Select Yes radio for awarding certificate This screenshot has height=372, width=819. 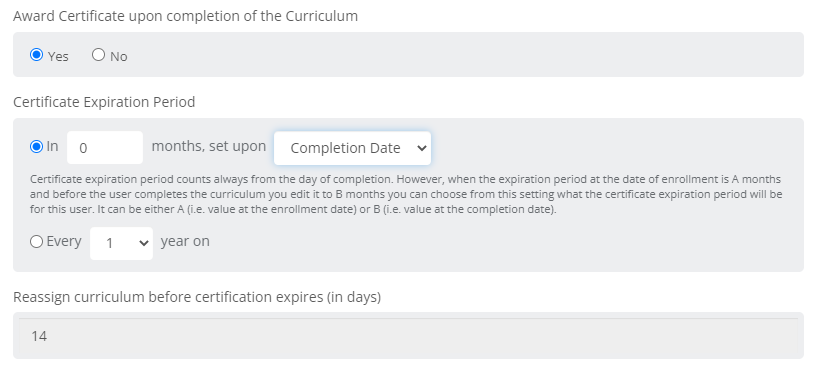coord(37,55)
